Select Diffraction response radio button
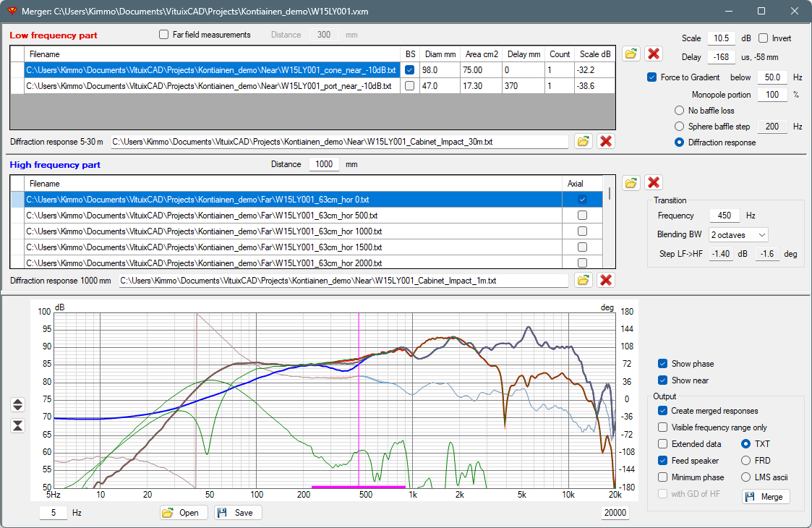 (680, 142)
